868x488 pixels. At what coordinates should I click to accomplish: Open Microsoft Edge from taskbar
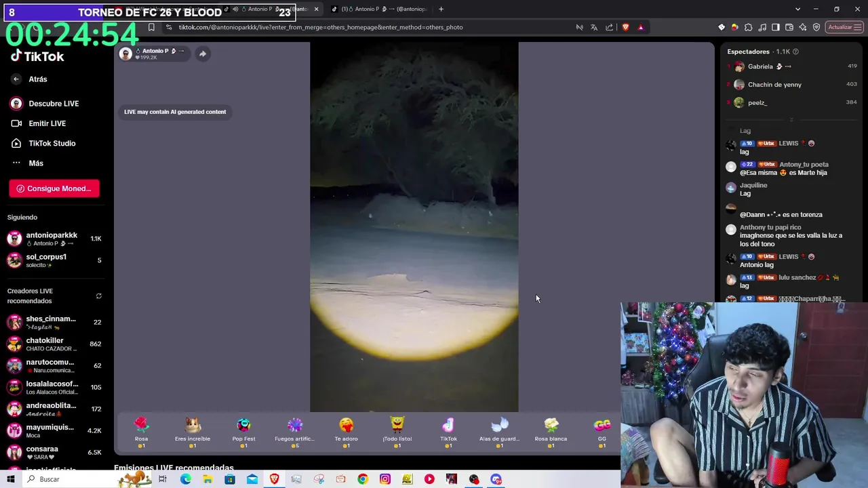click(x=185, y=479)
